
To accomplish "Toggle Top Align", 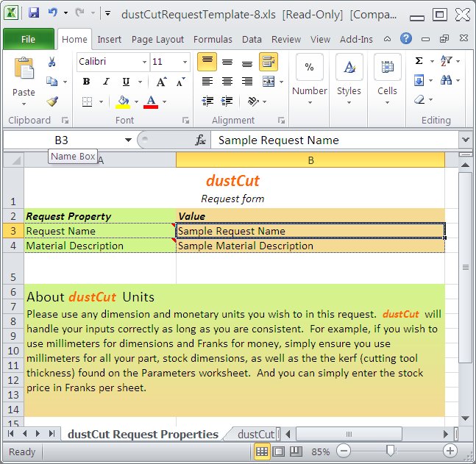I will (x=207, y=62).
